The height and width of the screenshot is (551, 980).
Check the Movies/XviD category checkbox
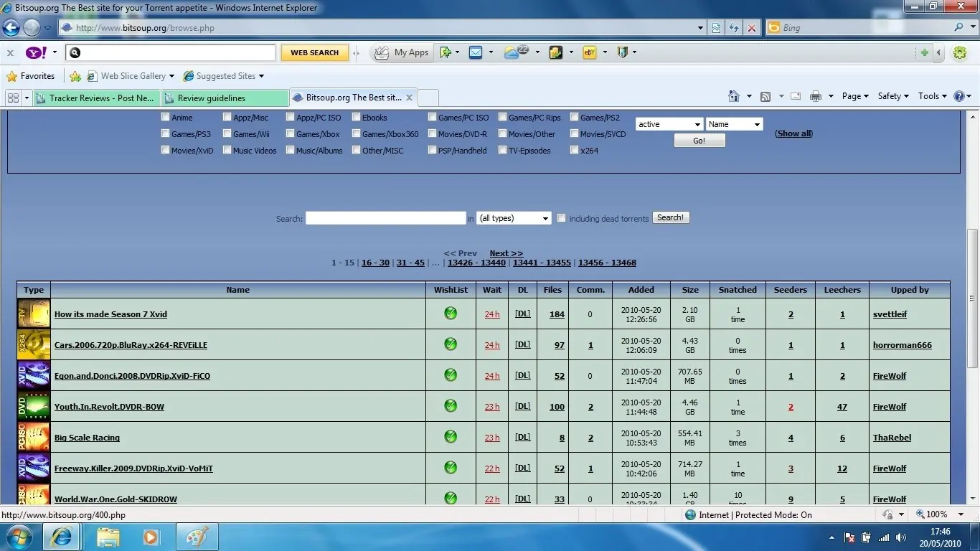[166, 150]
